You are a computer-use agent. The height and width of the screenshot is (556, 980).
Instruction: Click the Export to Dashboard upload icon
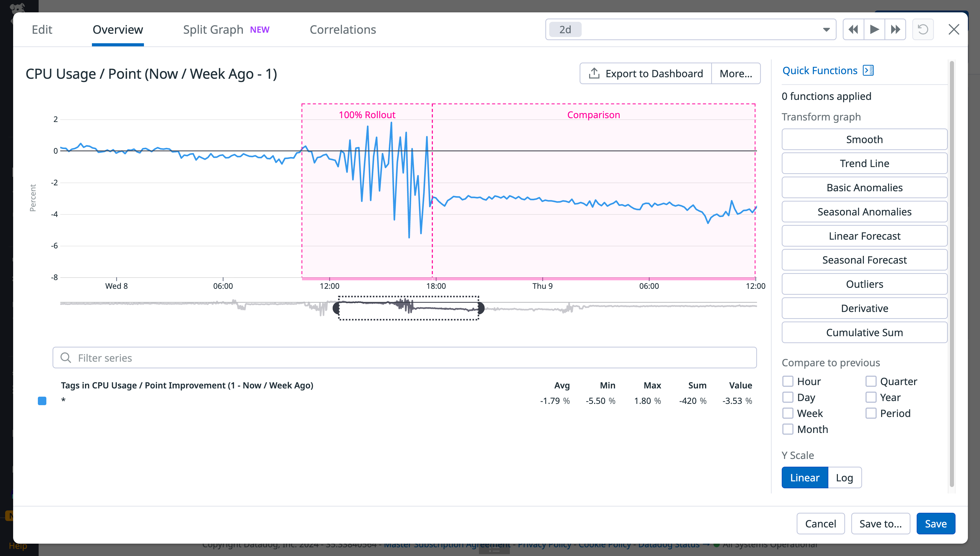[x=594, y=73]
